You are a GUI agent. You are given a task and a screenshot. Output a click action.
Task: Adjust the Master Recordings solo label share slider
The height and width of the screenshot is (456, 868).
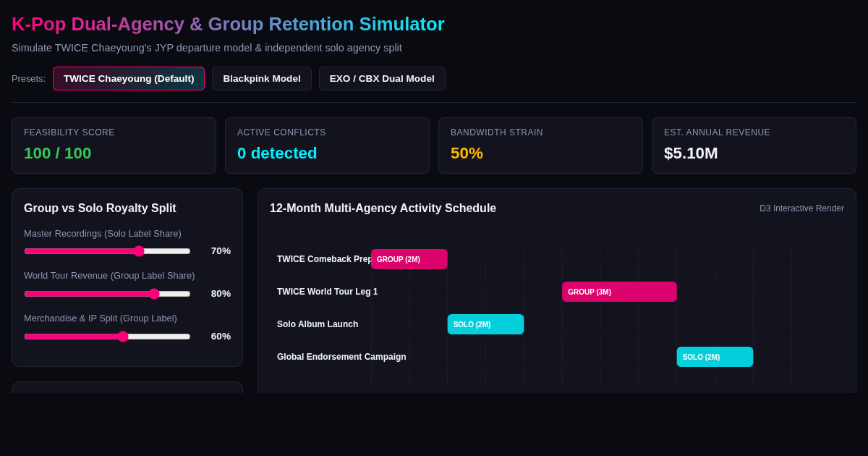(x=107, y=251)
